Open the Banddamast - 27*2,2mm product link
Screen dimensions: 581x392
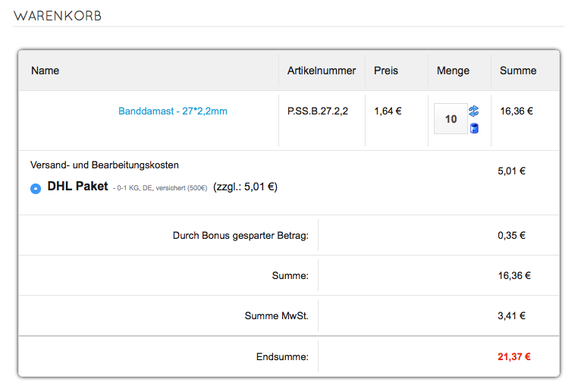(173, 111)
